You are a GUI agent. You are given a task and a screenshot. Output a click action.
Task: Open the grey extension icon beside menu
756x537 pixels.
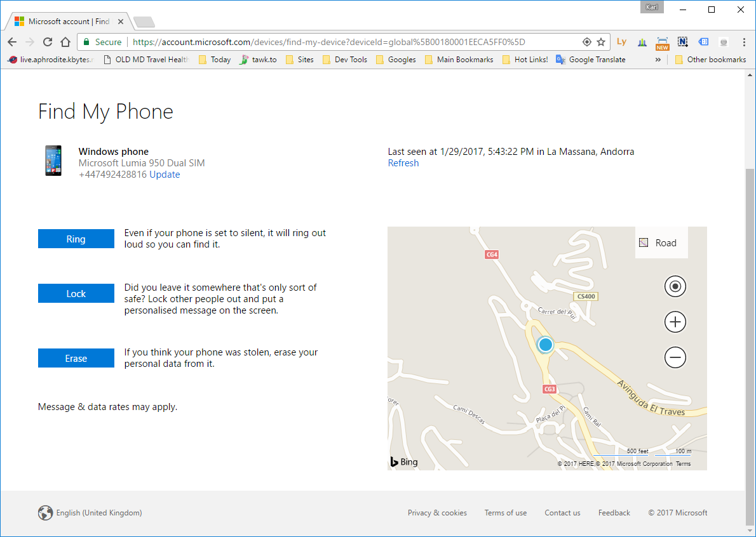coord(723,42)
